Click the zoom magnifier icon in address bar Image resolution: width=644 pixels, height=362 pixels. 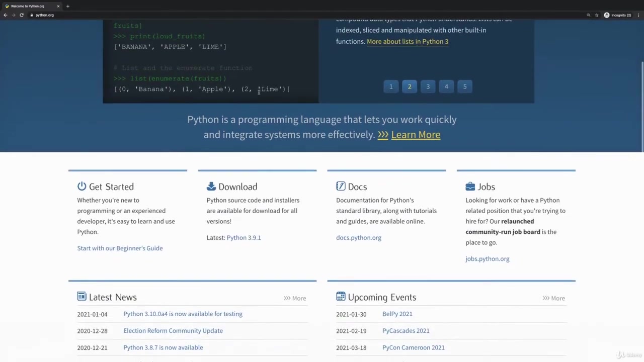(588, 15)
